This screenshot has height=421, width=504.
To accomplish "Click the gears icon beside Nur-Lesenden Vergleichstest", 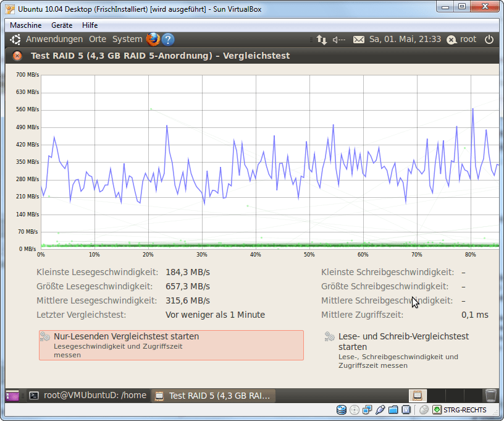I will click(x=45, y=336).
